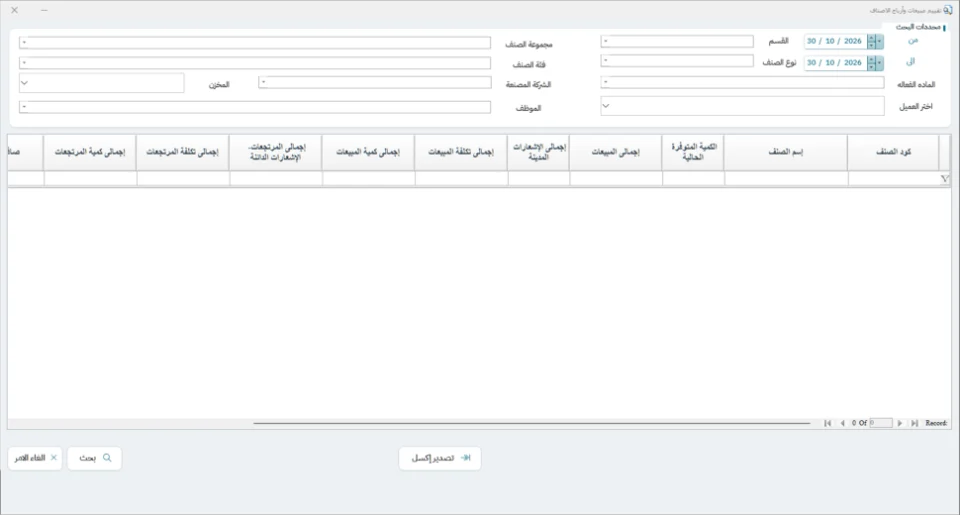Click filter cell under إجمالى تكلفة المبيعات column
This screenshot has height=515, width=960.
[461, 179]
